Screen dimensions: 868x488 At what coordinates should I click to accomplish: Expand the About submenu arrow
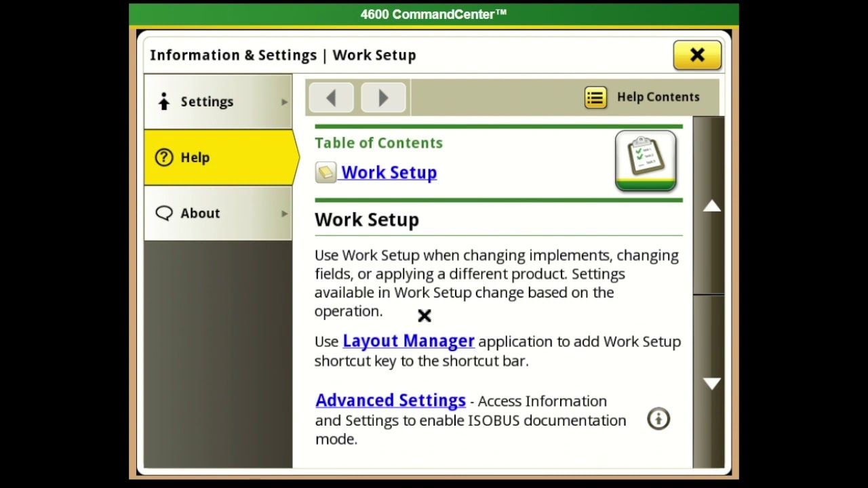click(x=284, y=213)
